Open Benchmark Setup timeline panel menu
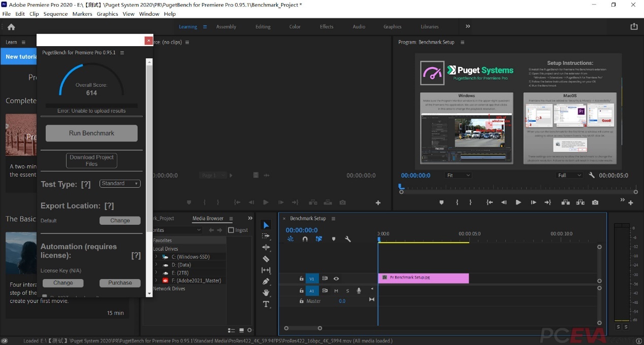 point(333,219)
